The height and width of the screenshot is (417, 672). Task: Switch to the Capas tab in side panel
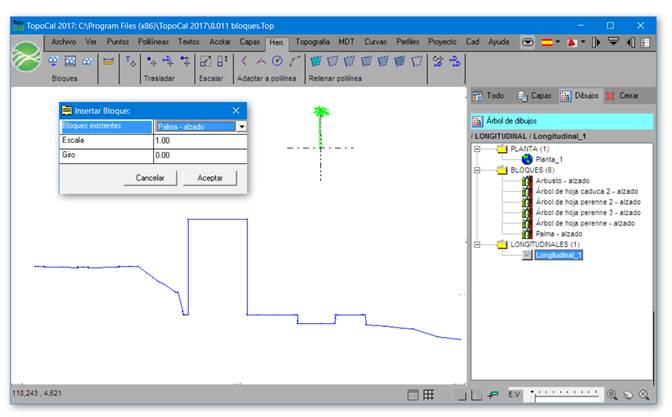(534, 96)
